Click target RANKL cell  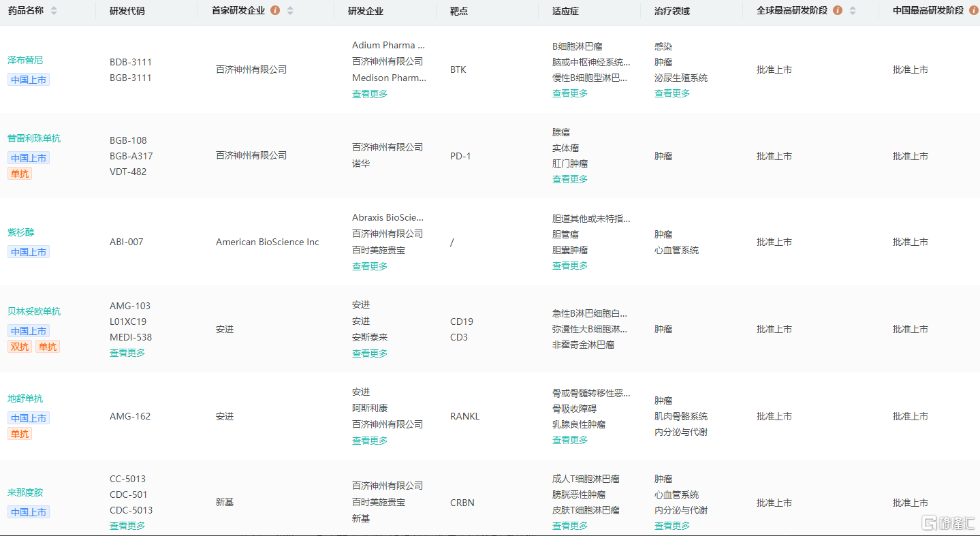tap(465, 416)
